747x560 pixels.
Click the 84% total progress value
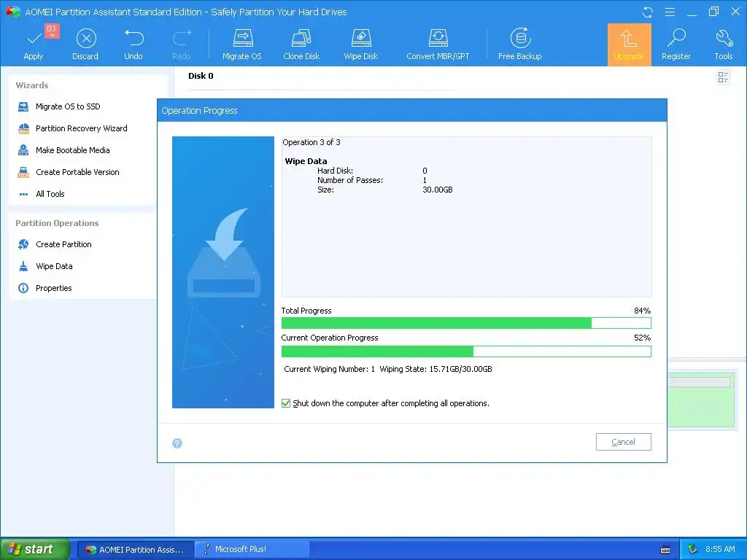pyautogui.click(x=642, y=311)
